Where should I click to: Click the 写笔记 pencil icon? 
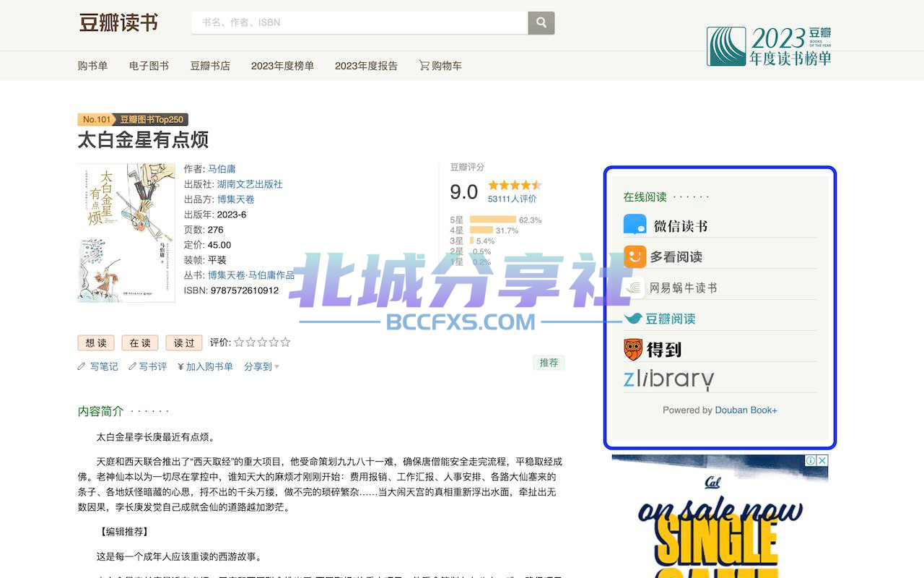[x=82, y=367]
